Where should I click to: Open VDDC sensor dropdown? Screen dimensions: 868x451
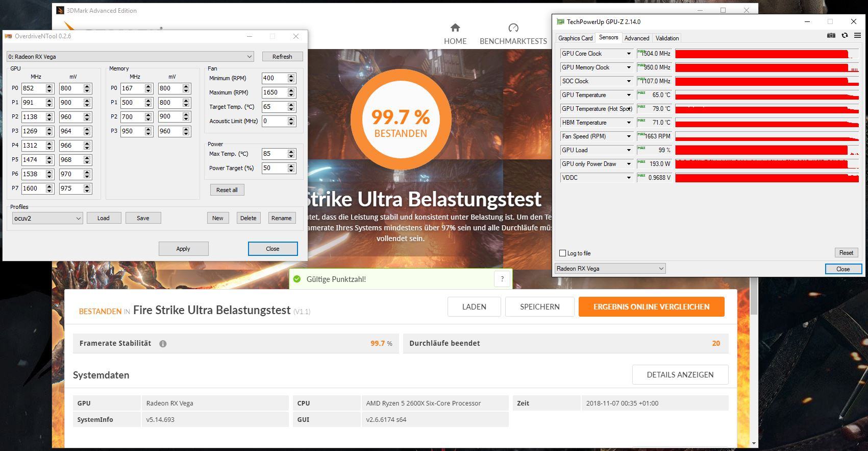pos(629,178)
